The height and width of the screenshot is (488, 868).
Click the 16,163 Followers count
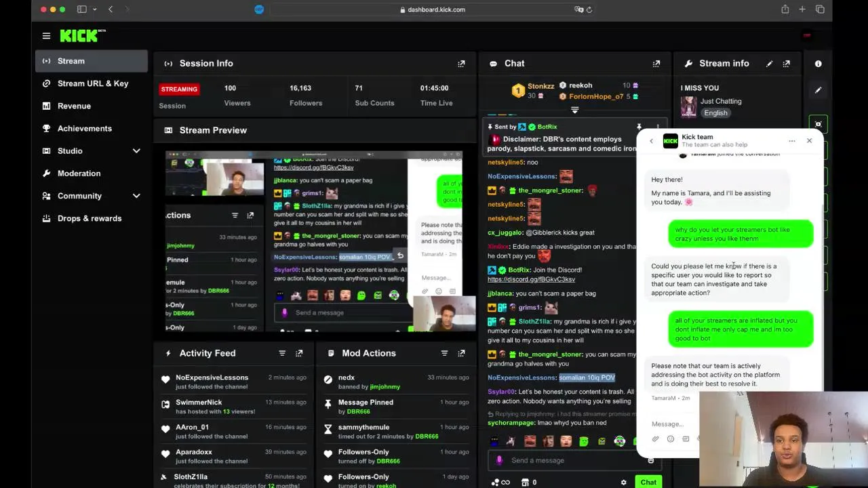[x=300, y=88]
